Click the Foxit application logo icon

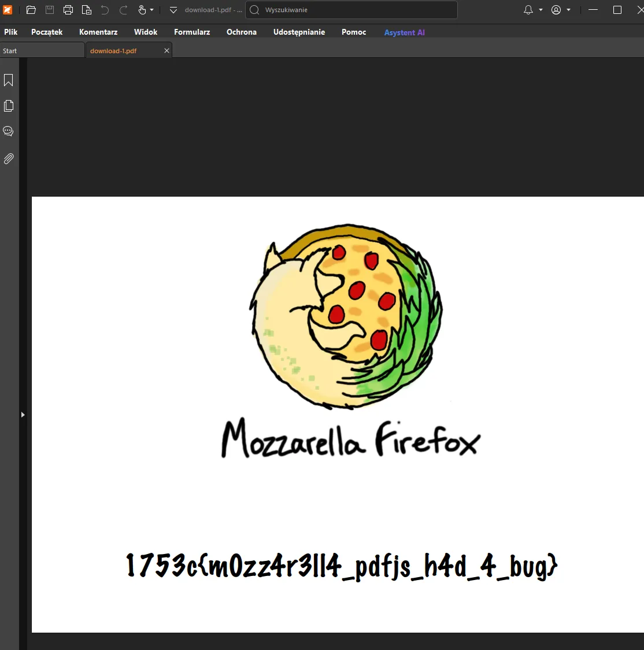pyautogui.click(x=8, y=9)
